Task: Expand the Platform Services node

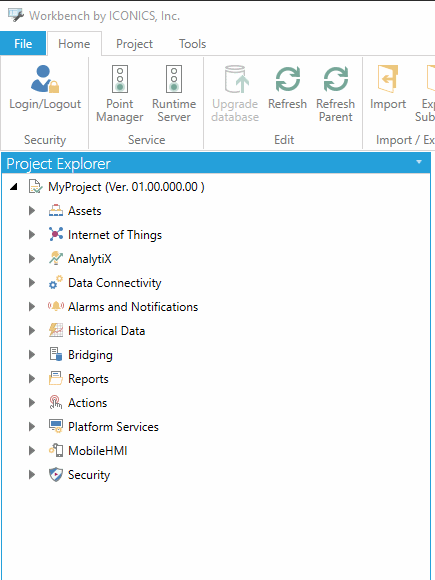Action: [x=32, y=427]
